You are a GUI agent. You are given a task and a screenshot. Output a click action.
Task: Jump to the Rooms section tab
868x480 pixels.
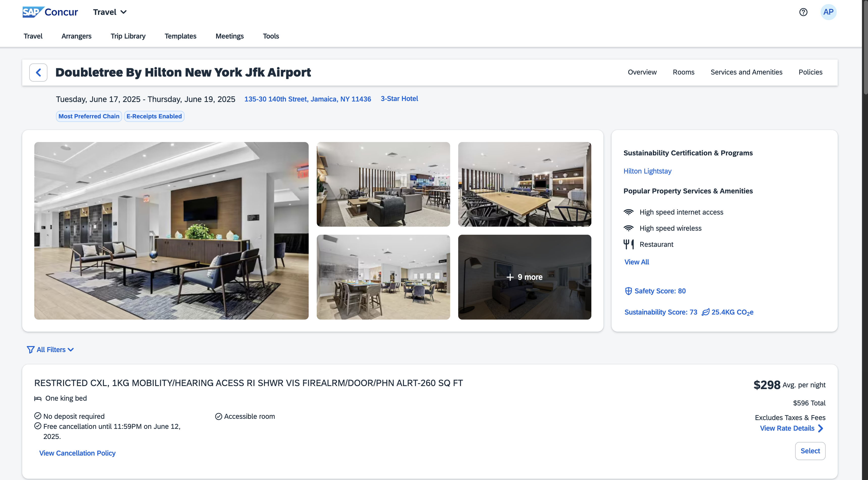683,72
